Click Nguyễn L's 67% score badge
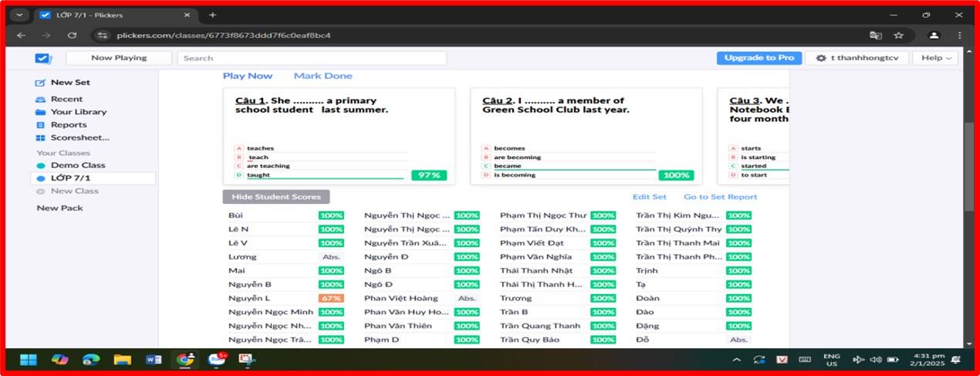Image resolution: width=980 pixels, height=376 pixels. pyautogui.click(x=331, y=298)
